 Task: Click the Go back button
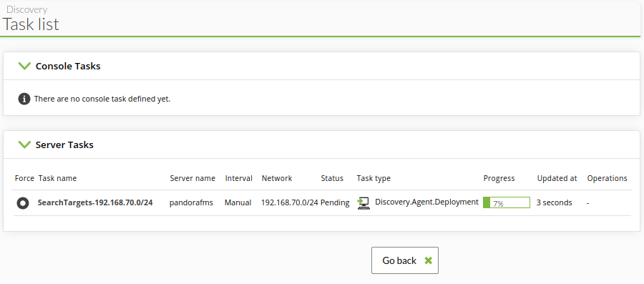pos(405,260)
